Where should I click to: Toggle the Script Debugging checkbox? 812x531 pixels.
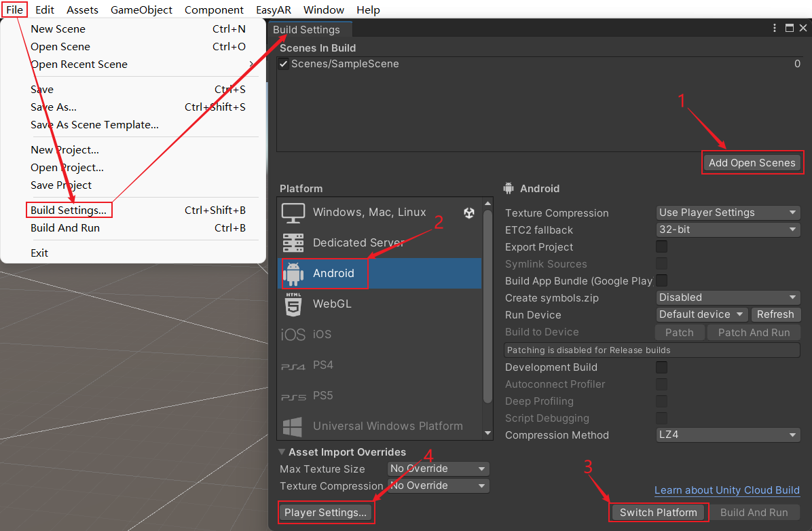661,418
